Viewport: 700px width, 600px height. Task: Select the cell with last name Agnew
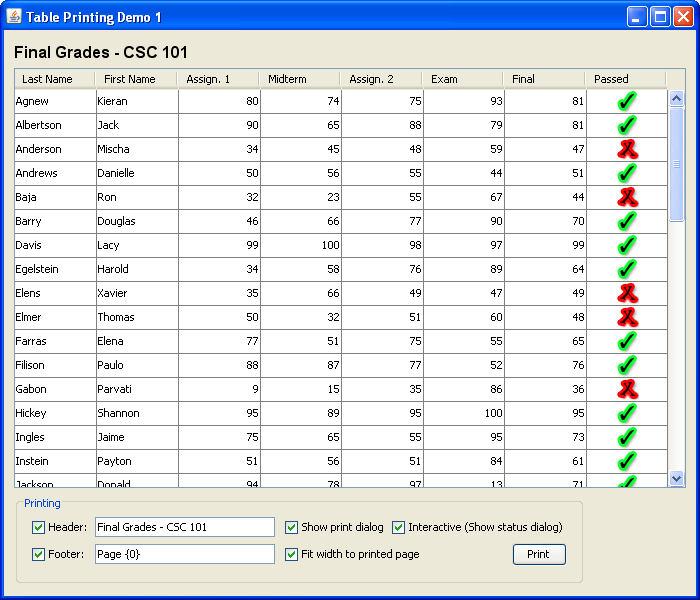[x=55, y=101]
